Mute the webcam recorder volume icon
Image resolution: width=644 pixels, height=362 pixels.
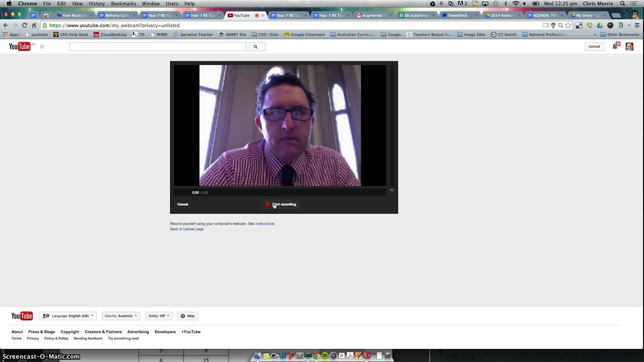(391, 190)
